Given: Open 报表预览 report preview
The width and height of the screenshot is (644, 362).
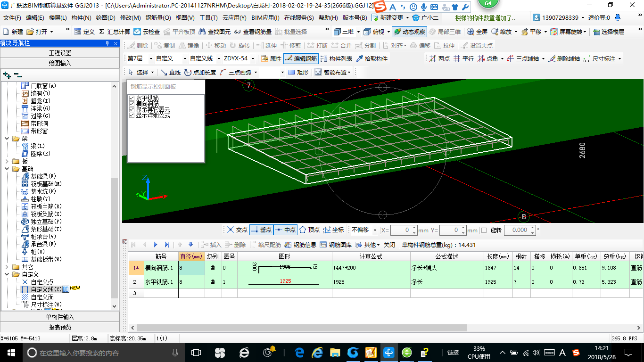Looking at the screenshot, I should pos(60,327).
